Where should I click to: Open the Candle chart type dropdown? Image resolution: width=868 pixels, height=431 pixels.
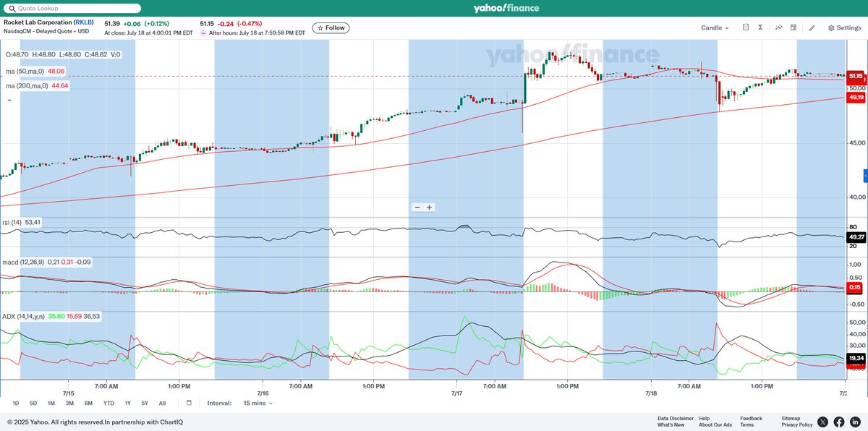(715, 27)
